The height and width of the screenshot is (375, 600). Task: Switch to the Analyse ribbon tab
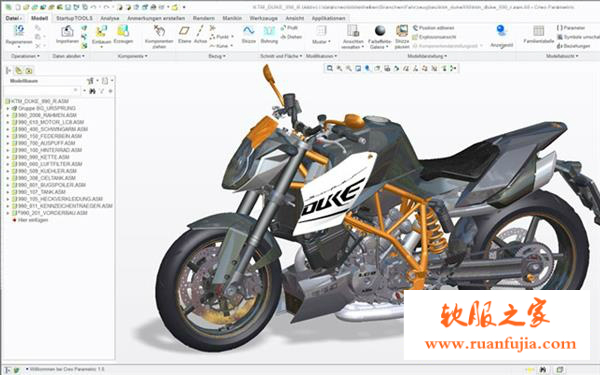click(109, 18)
